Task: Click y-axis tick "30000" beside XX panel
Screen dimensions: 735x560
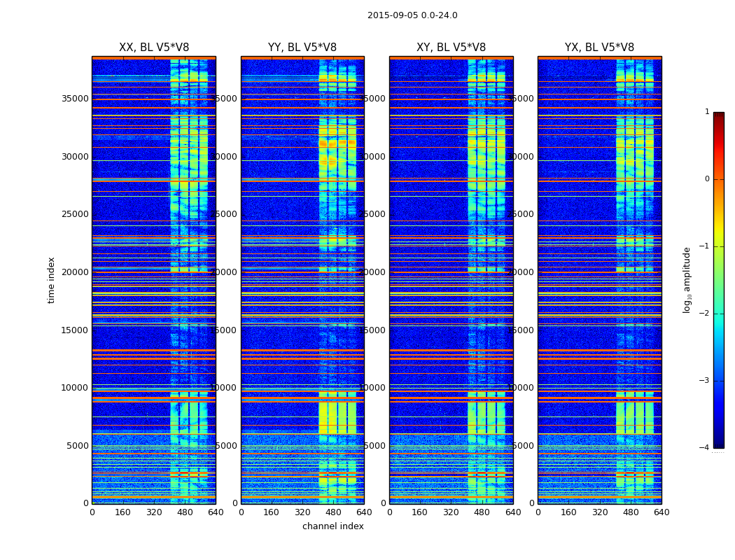Action: pos(75,157)
